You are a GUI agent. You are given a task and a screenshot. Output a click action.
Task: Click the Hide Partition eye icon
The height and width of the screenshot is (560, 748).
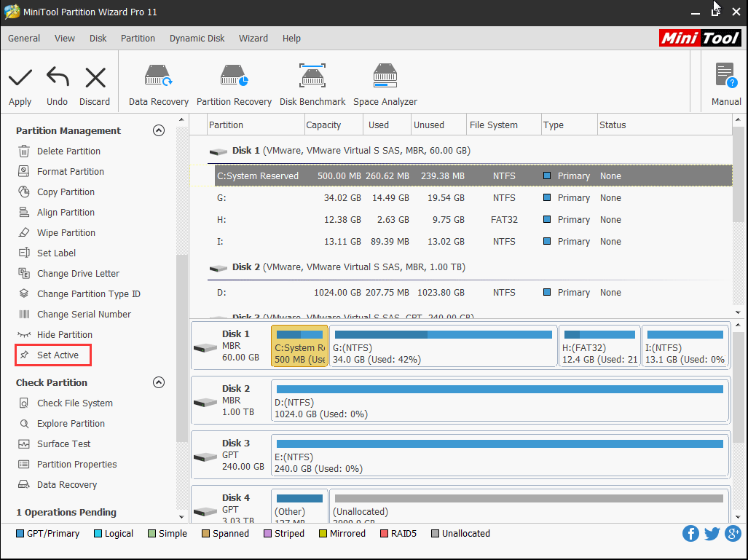24,335
